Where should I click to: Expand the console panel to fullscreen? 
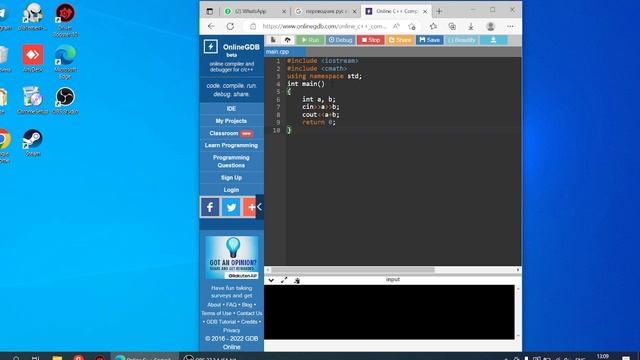tap(284, 280)
